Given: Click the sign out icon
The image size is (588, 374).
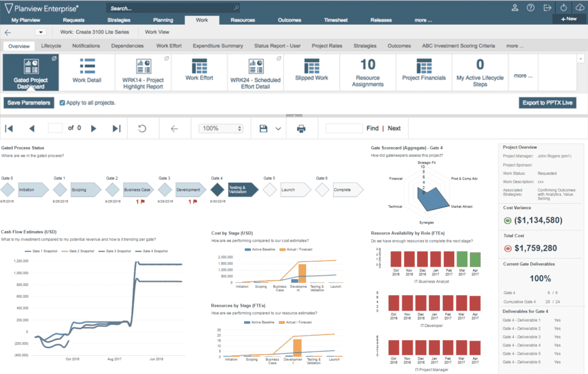Looking at the screenshot, I should 547,7.
